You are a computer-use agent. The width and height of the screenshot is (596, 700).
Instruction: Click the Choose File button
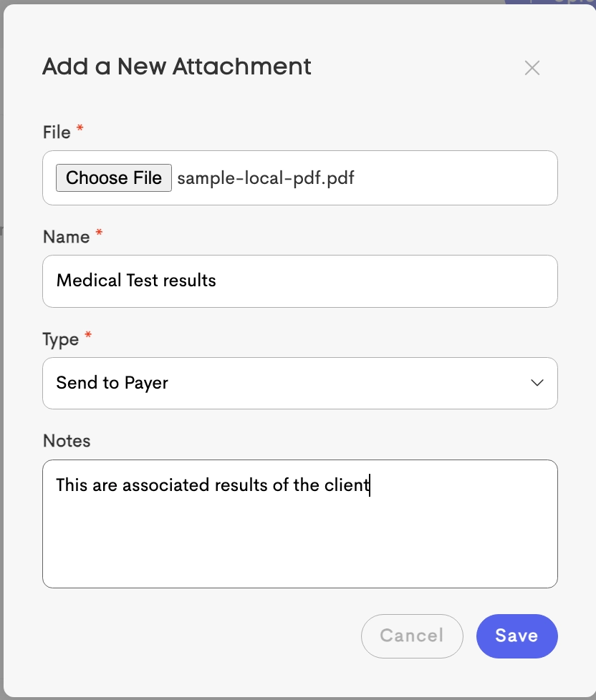(x=114, y=178)
